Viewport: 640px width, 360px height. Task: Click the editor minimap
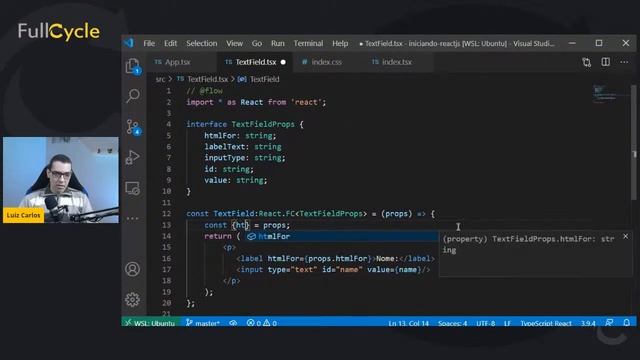[610, 95]
